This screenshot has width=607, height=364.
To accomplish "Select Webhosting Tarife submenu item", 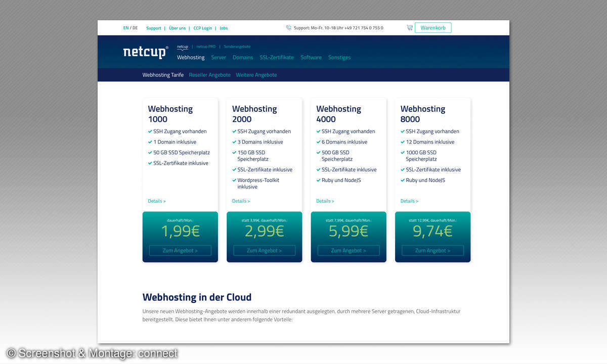I will [x=163, y=75].
